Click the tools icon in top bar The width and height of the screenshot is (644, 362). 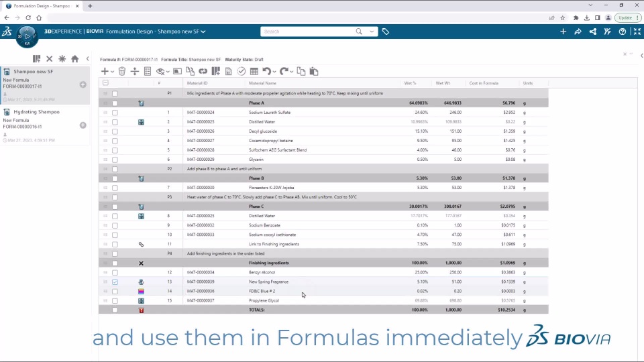coord(608,32)
